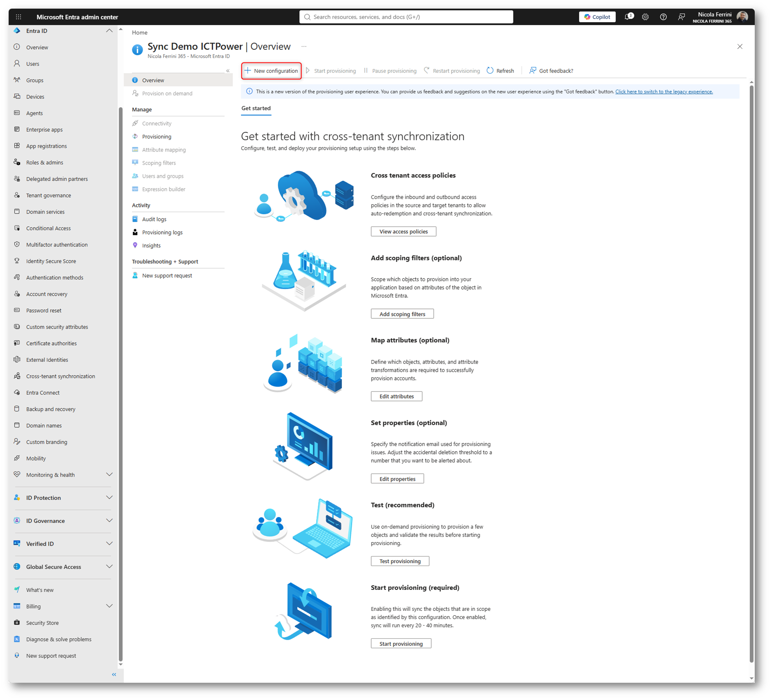Click the Add scoping filters button

click(402, 314)
